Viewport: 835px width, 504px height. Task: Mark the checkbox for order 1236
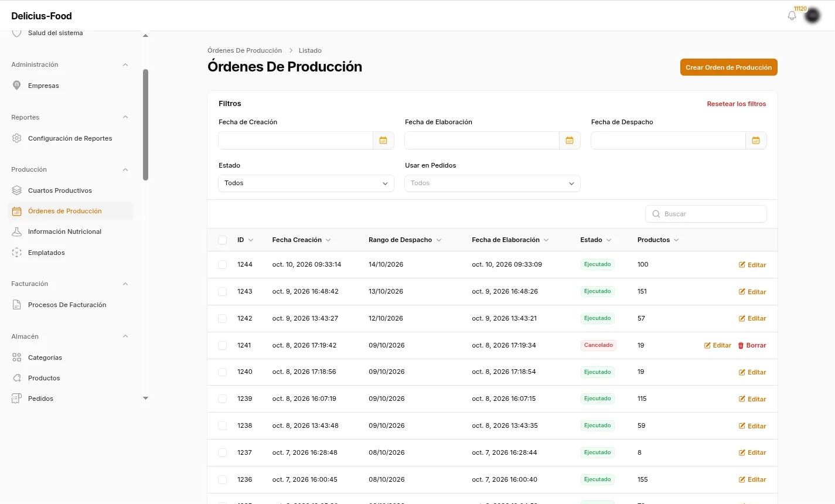click(223, 480)
